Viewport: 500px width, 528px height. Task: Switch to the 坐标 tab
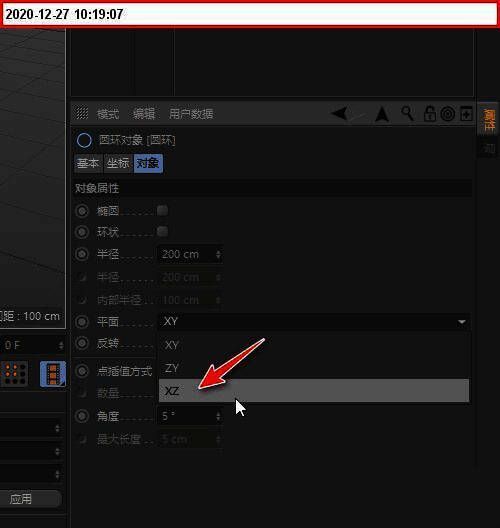pos(118,163)
